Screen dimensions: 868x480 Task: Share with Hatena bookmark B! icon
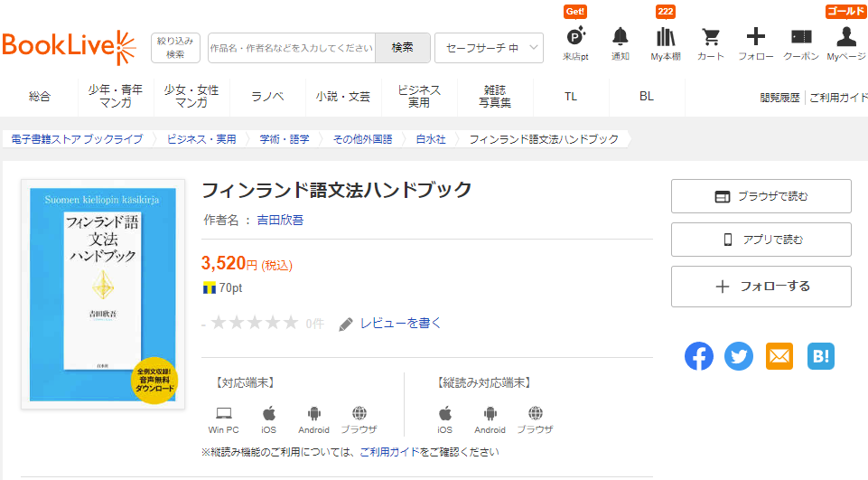[820, 356]
